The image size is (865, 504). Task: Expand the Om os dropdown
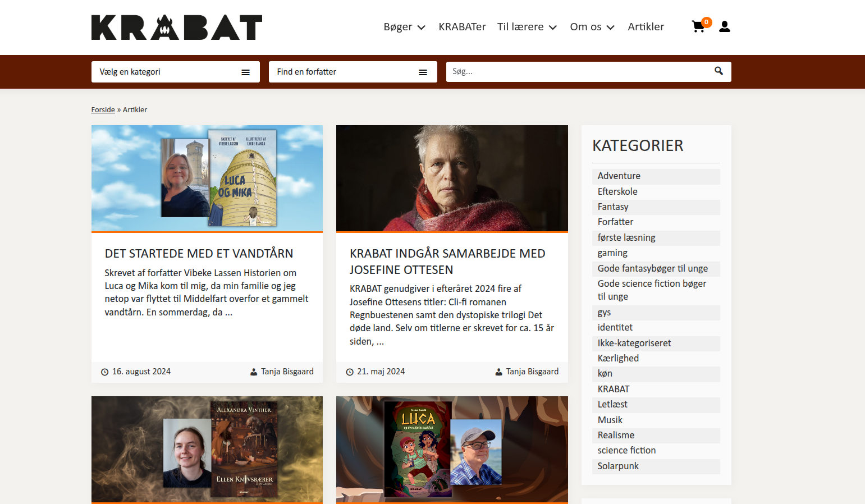(x=592, y=27)
